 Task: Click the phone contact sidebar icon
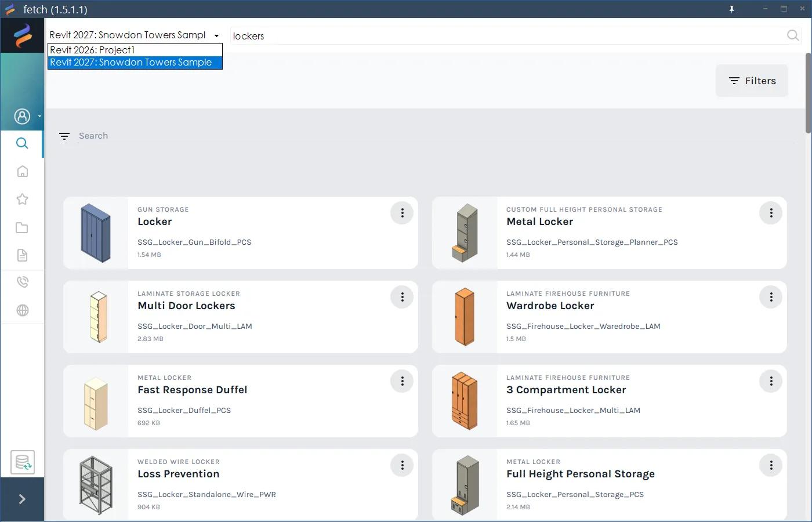click(x=22, y=282)
